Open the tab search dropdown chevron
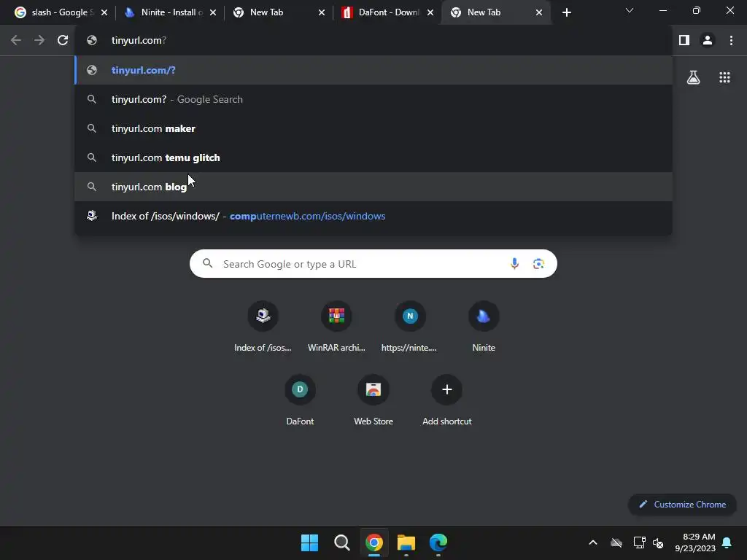Viewport: 747px width, 560px height. coord(630,10)
